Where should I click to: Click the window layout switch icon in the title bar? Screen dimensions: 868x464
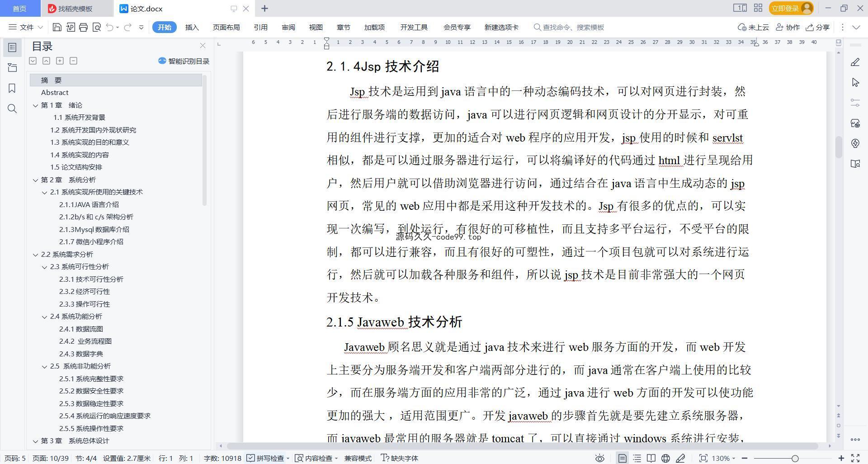point(740,8)
